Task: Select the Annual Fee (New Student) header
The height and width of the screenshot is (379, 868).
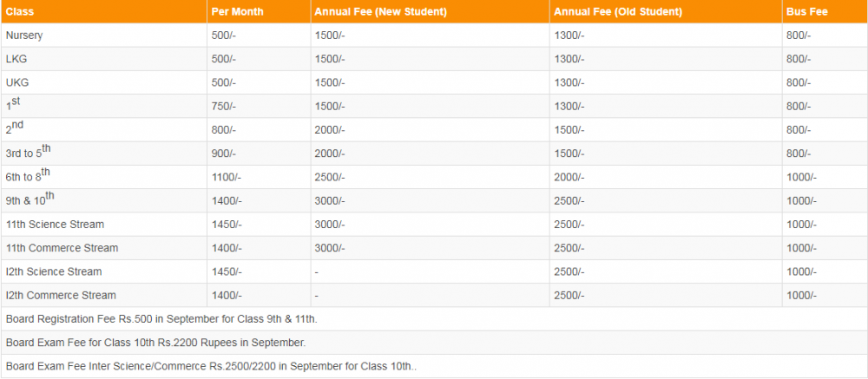Action: coord(380,12)
